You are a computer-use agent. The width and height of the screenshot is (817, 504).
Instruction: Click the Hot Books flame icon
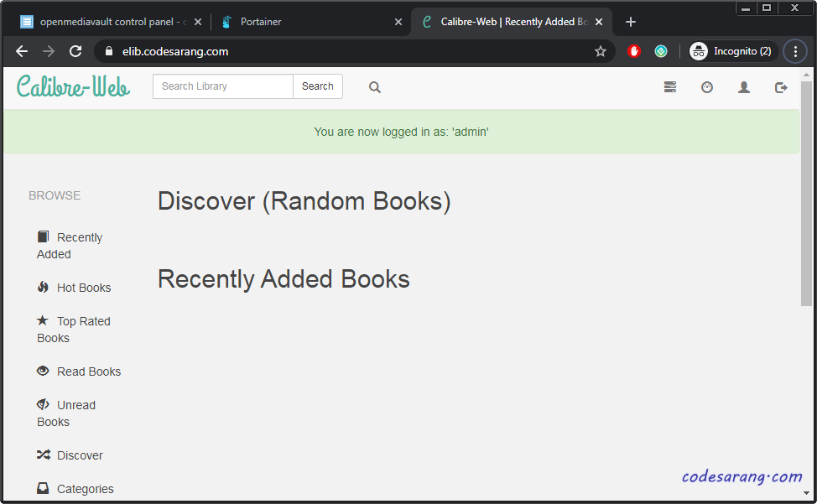[x=43, y=287]
